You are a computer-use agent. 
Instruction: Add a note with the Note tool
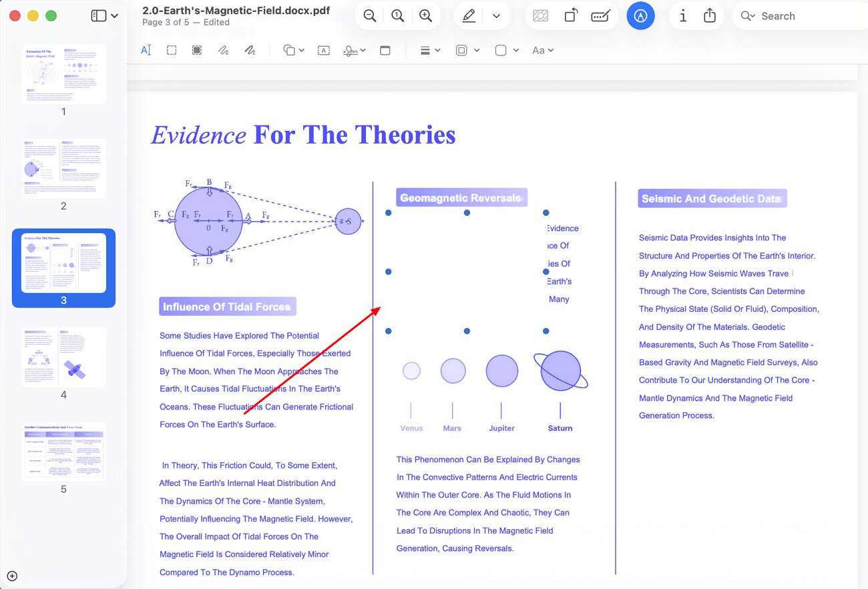coord(385,50)
